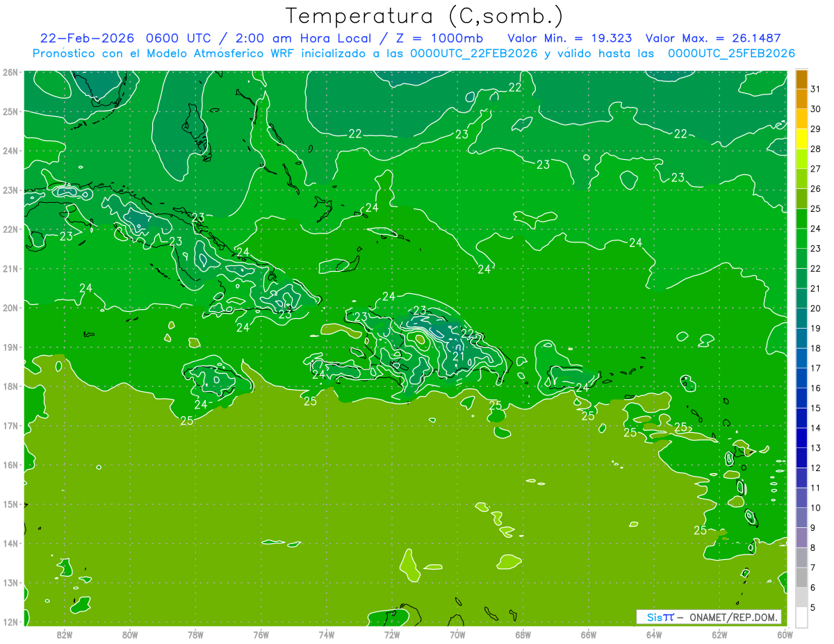Image resolution: width=834 pixels, height=644 pixels.
Task: Click the color scale label "19"
Action: tap(816, 328)
